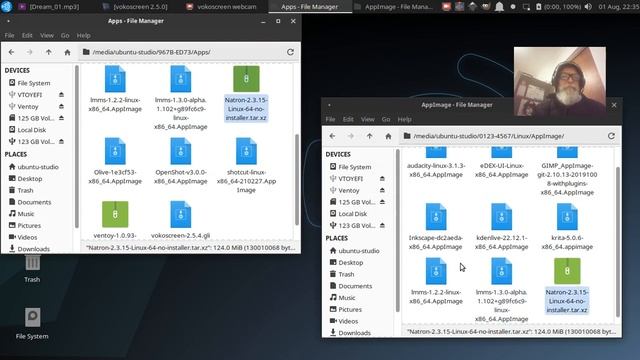Open Edit menu in Apps window
This screenshot has height=360, width=640.
[27, 36]
